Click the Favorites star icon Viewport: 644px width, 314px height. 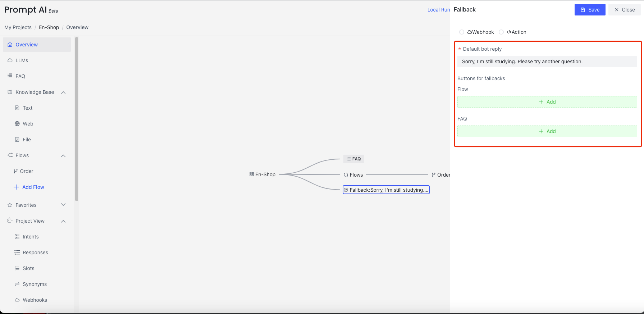[10, 205]
